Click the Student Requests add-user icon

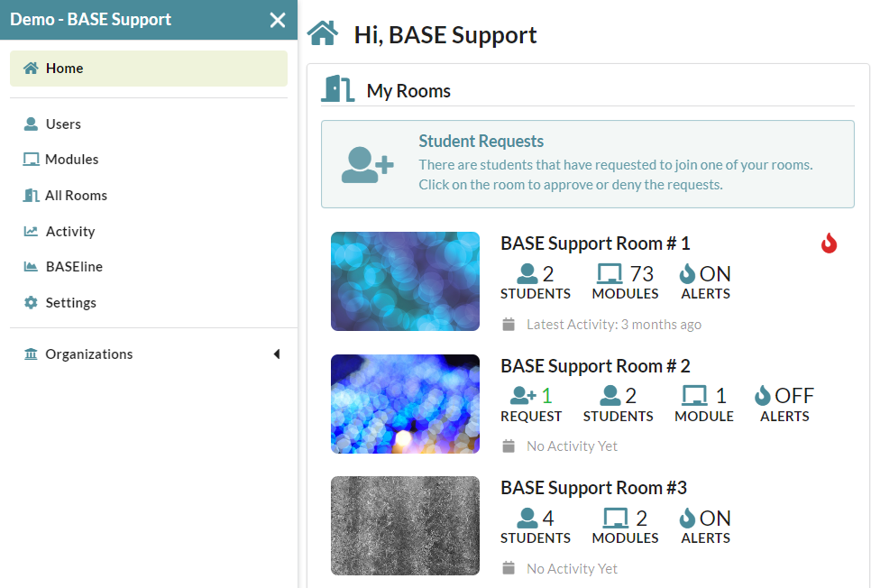point(367,164)
